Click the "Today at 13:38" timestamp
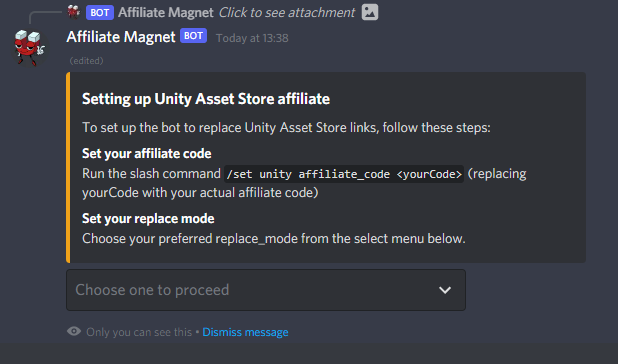This screenshot has height=364, width=618. click(x=252, y=38)
